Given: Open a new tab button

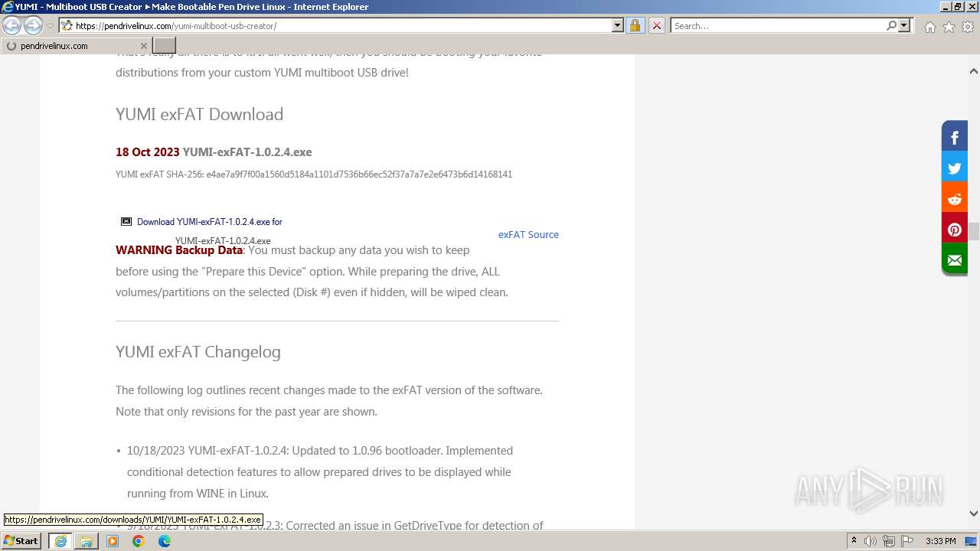Looking at the screenshot, I should 165,46.
